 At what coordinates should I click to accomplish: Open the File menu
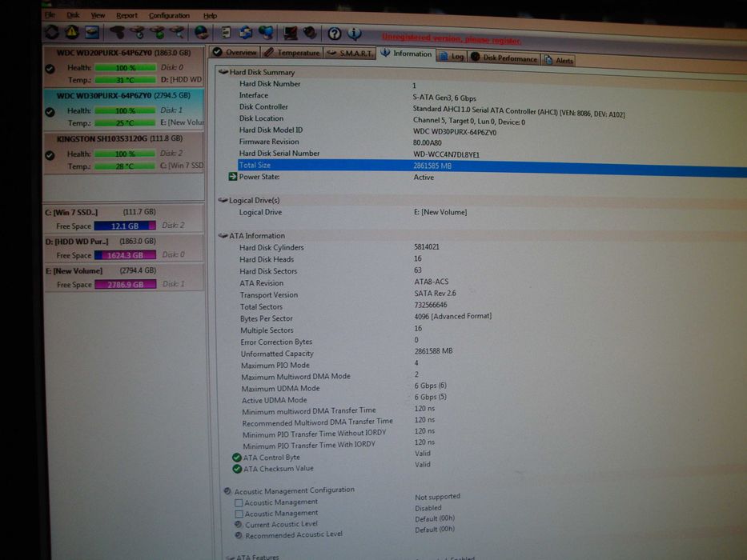pyautogui.click(x=50, y=14)
